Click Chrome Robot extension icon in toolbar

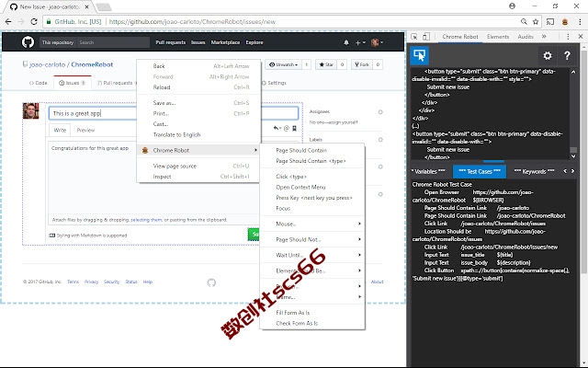coord(565,22)
